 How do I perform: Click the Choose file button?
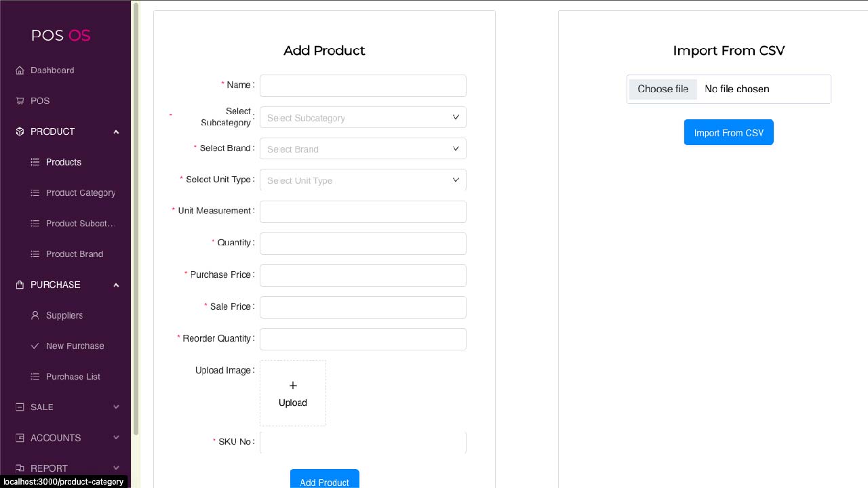tap(663, 89)
